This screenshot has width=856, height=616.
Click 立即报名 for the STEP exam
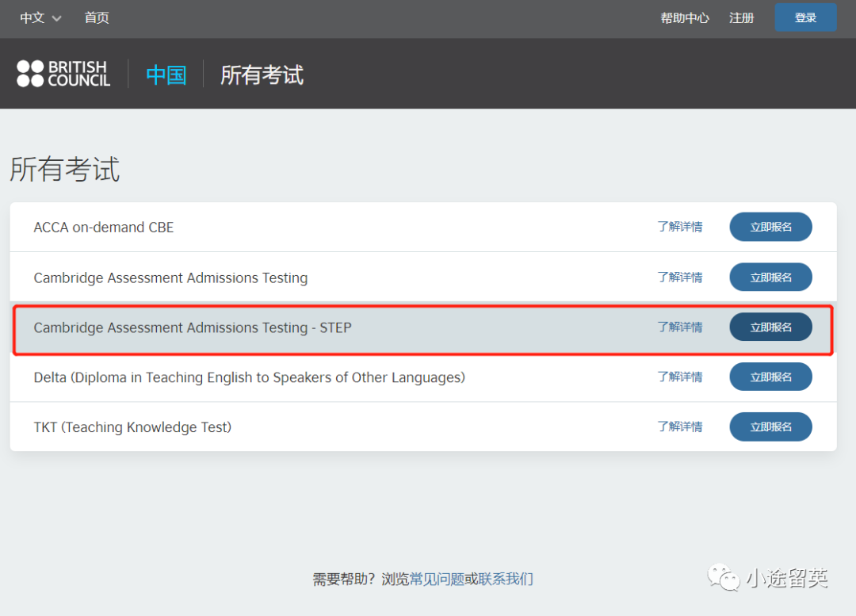tap(770, 327)
